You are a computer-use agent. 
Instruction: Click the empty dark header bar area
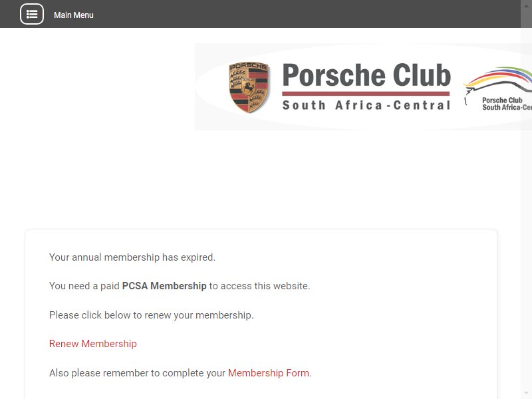(305, 14)
